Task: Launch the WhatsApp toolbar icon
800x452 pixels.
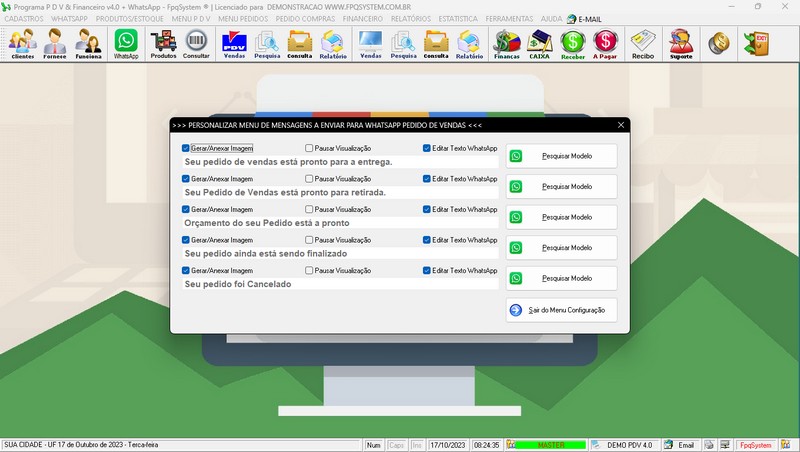Action: click(x=126, y=44)
